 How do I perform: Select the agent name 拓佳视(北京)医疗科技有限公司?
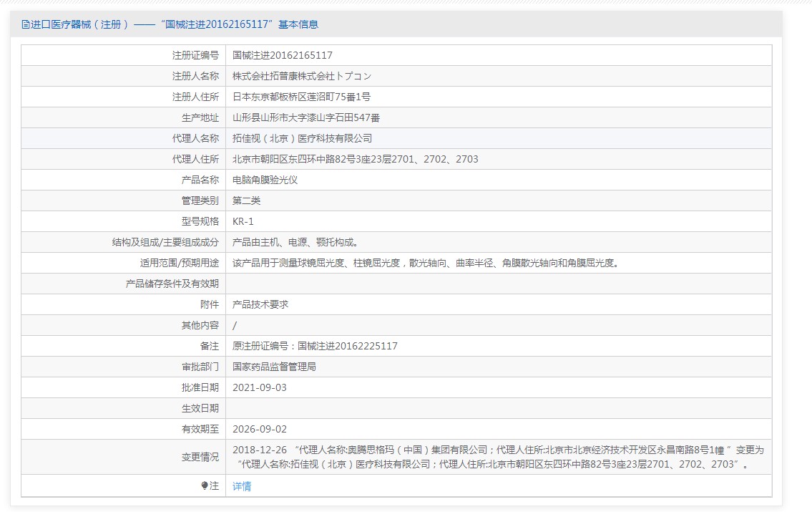point(302,138)
